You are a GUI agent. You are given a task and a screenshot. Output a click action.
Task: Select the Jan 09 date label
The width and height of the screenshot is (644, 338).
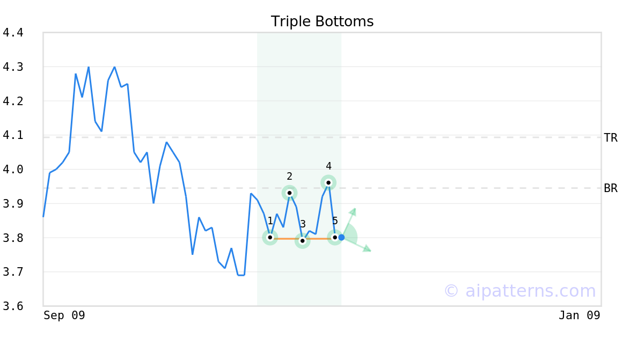pyautogui.click(x=579, y=315)
